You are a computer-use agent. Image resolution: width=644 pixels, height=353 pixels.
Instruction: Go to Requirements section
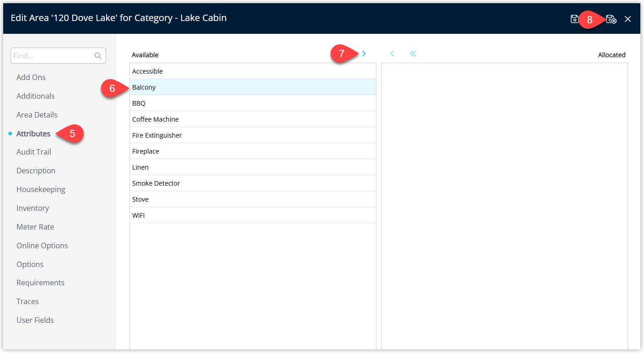41,283
